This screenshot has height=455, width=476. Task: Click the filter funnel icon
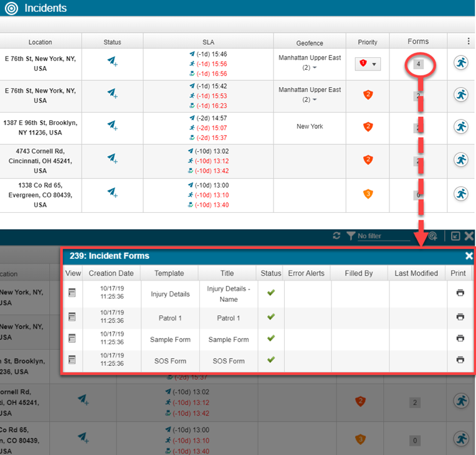tap(351, 236)
